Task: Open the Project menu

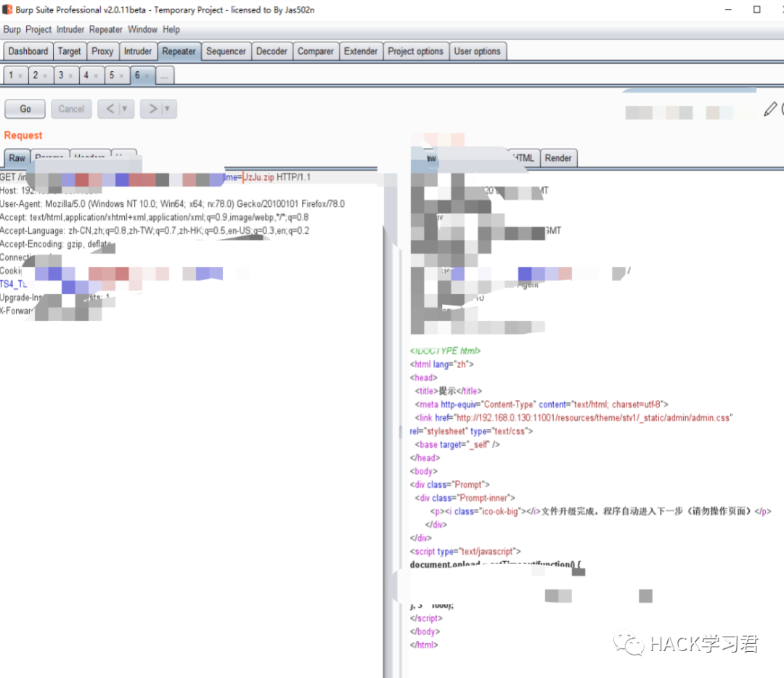Action: (38, 30)
